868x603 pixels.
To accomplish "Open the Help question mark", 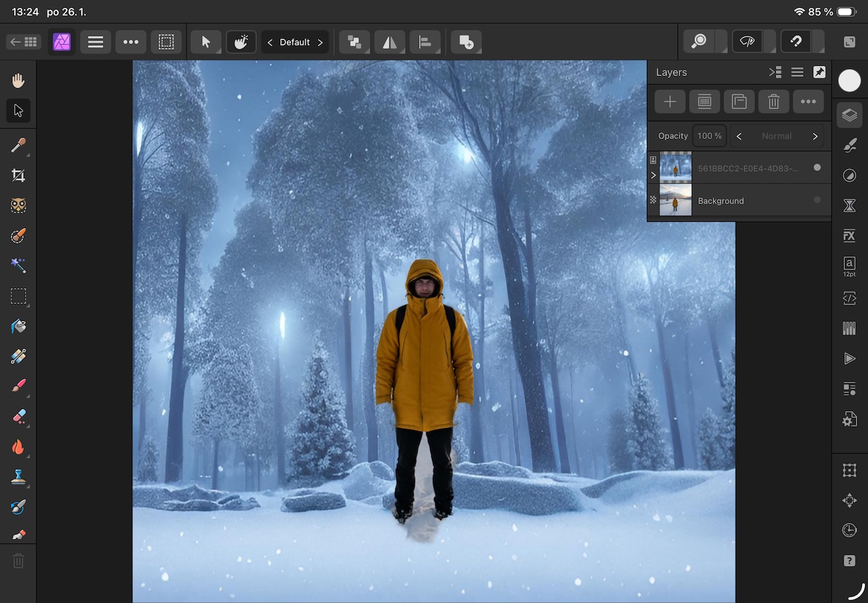I will click(x=849, y=561).
